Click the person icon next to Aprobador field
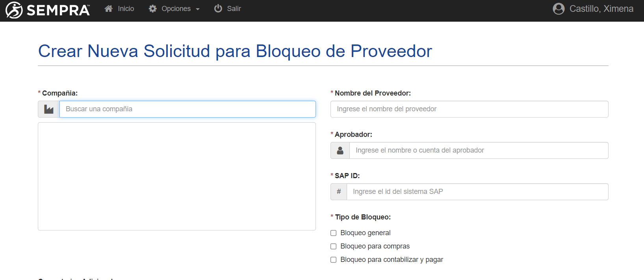The width and height of the screenshot is (644, 280). pyautogui.click(x=340, y=151)
